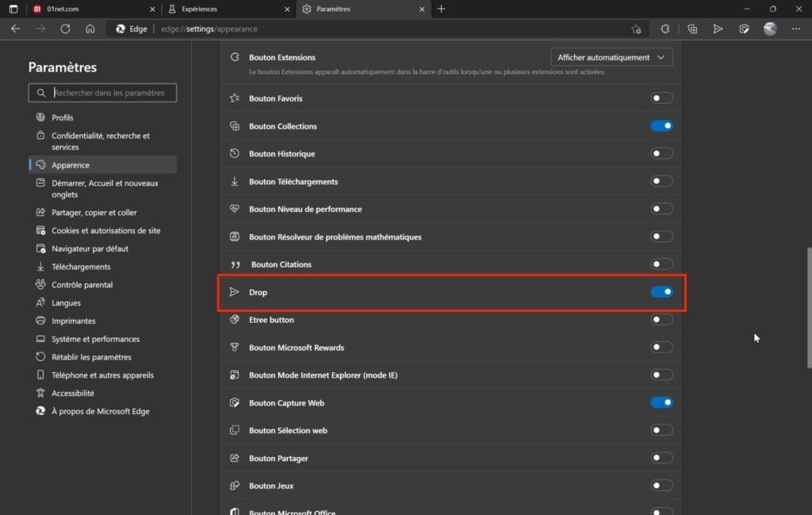Open Collections icon in toolbar
This screenshot has height=515, width=812.
tap(692, 29)
